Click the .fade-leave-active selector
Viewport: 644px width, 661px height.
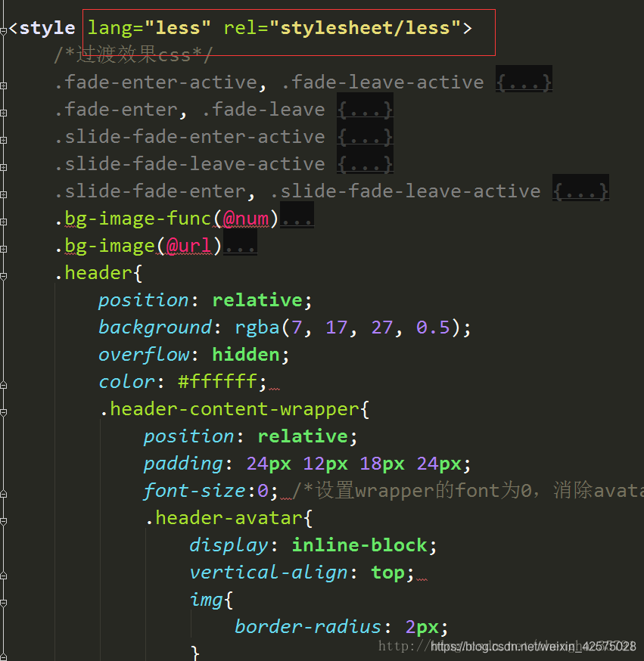coord(383,82)
